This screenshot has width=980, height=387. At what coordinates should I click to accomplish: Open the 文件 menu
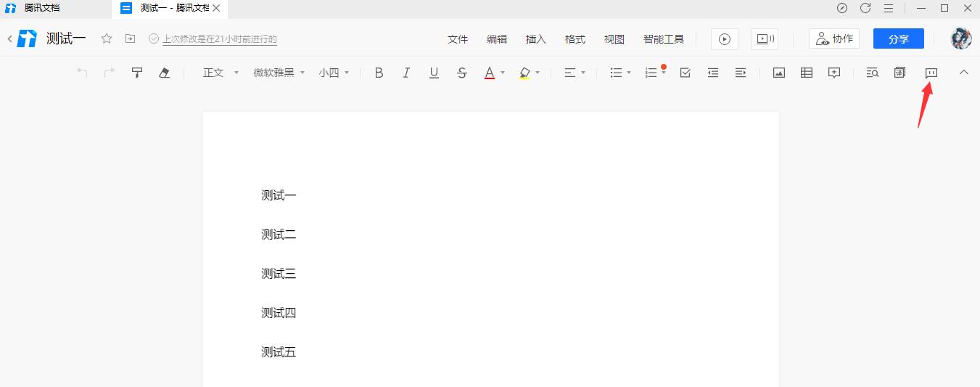pos(458,39)
